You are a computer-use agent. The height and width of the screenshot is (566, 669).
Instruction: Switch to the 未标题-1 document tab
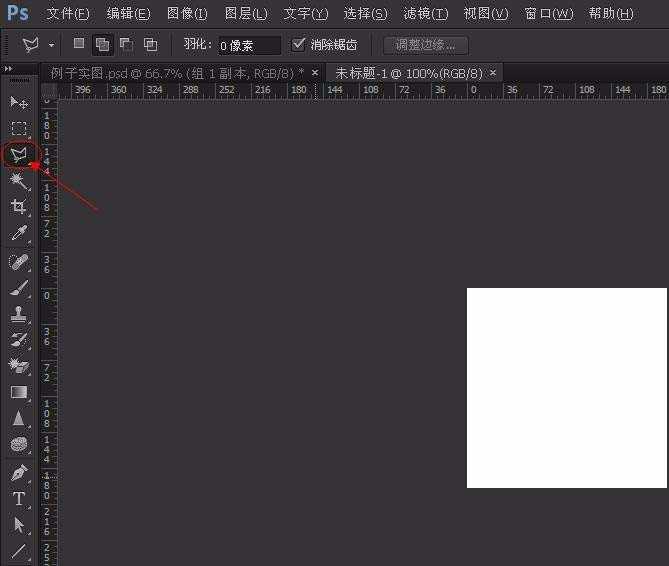coord(408,73)
